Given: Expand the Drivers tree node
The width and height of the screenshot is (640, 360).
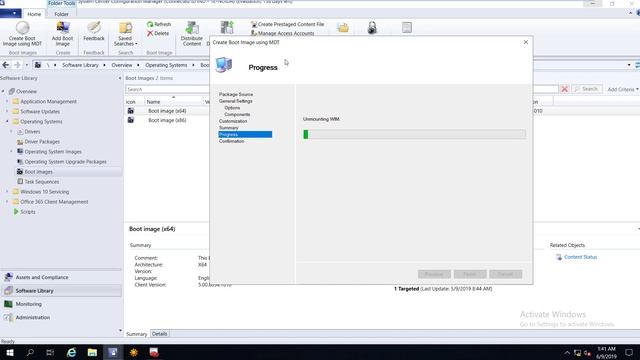Looking at the screenshot, I should pos(11,131).
